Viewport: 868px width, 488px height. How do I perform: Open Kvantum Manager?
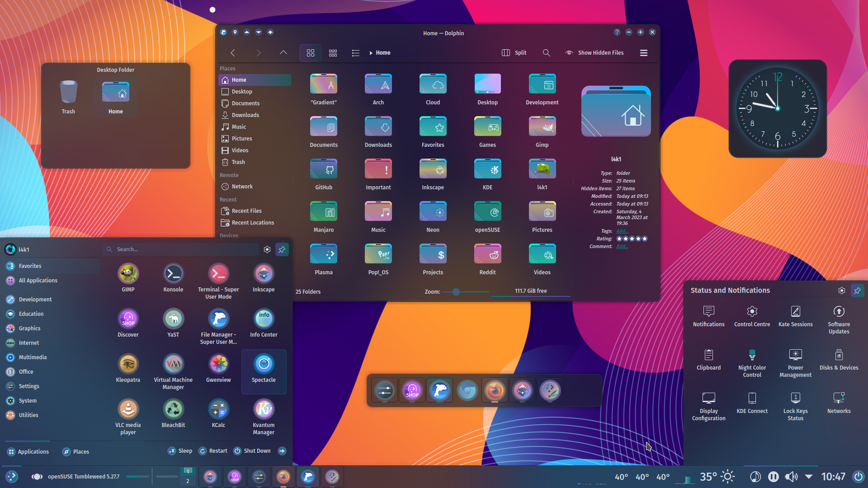pyautogui.click(x=264, y=409)
